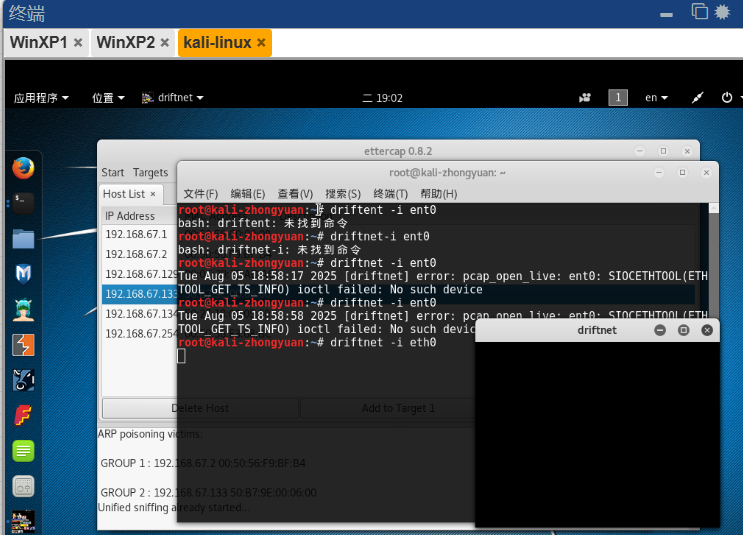Screen dimensions: 743x535
Task: Click the pen/dropper icon in top panel
Action: tap(697, 98)
